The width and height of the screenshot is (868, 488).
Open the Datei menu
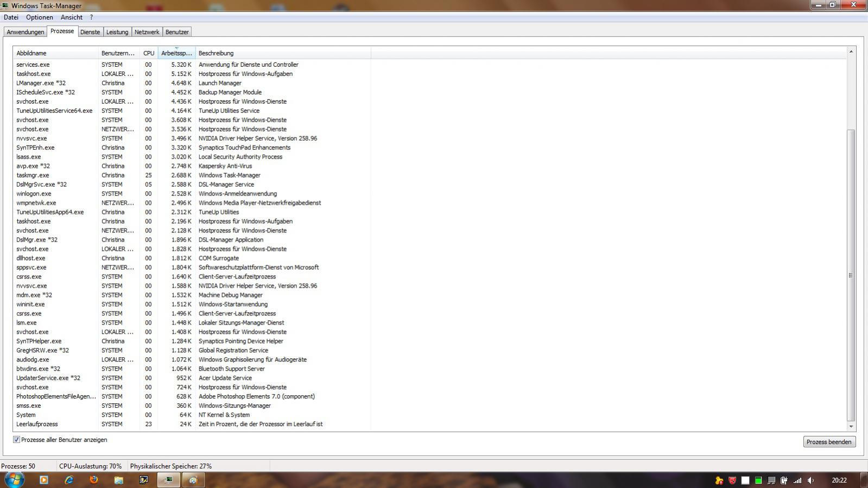tap(11, 17)
